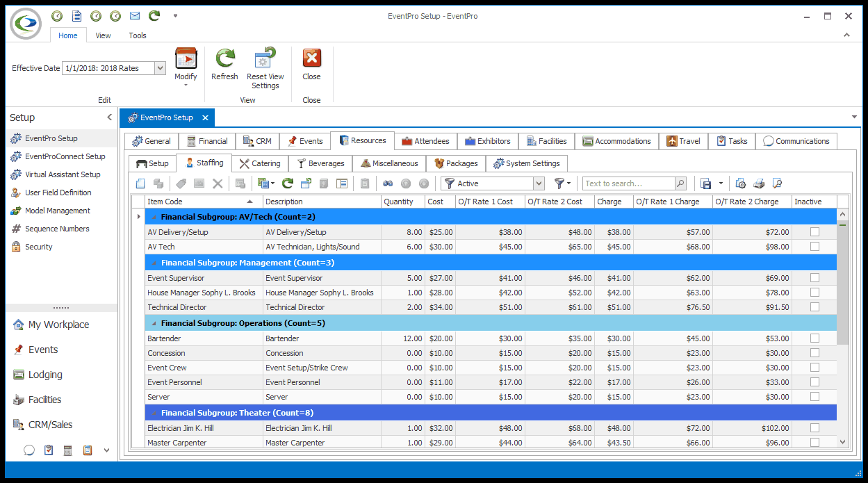Click the save layout floppy disk icon

point(706,183)
